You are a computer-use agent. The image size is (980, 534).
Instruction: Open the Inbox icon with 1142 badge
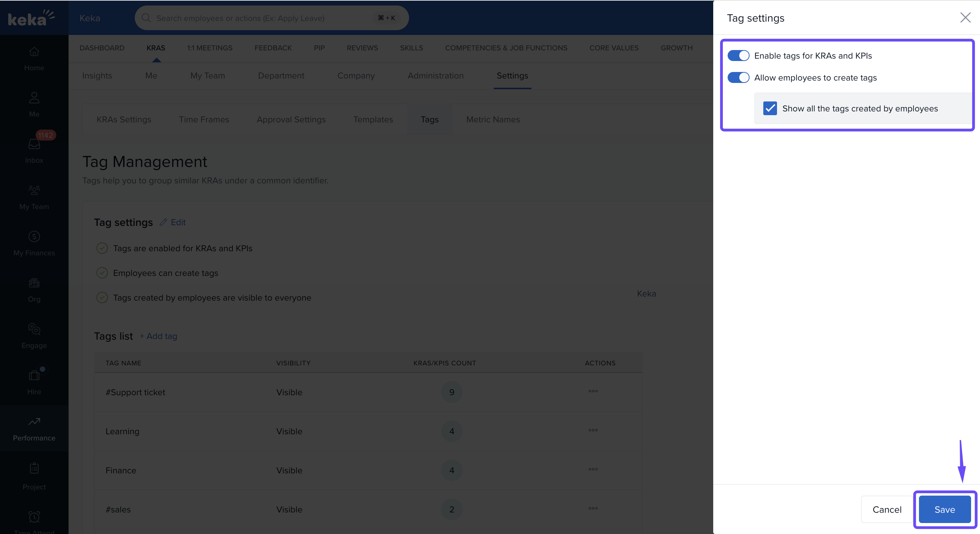point(34,149)
